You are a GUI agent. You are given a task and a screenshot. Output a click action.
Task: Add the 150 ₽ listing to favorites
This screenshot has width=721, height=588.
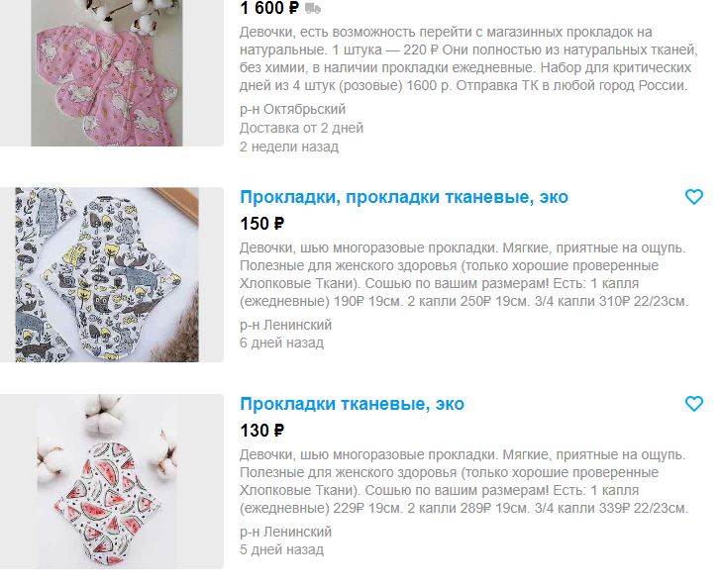694,197
